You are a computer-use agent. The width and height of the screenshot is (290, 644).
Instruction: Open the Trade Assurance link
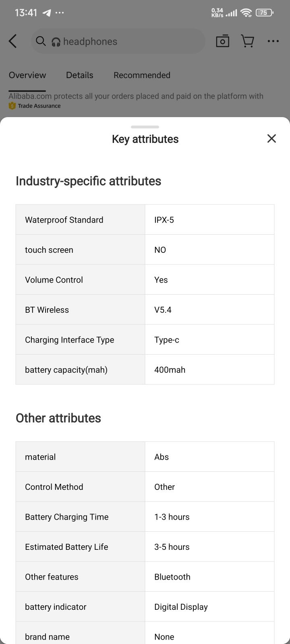[39, 106]
